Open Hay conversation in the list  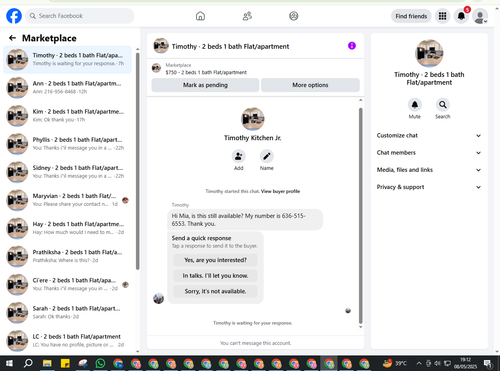click(x=67, y=228)
